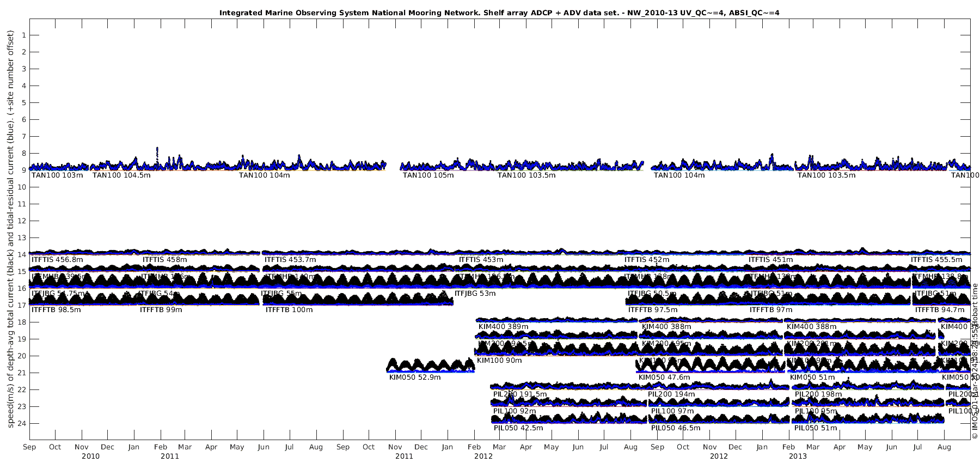
Task: Click y-axis tick label 12
Action: click(x=21, y=221)
